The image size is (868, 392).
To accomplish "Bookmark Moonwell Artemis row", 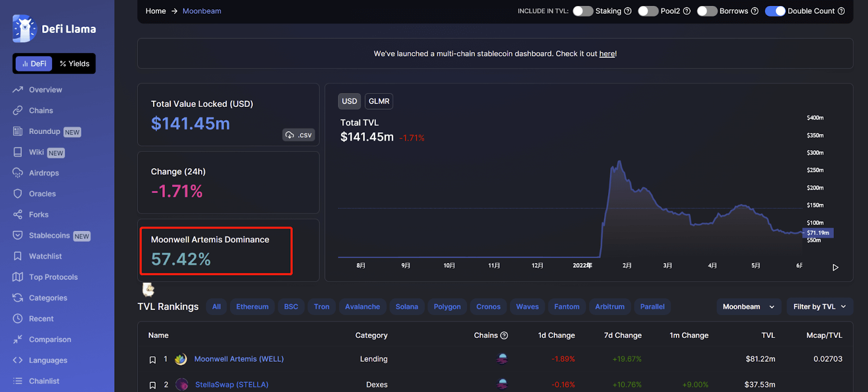I will pos(152,359).
